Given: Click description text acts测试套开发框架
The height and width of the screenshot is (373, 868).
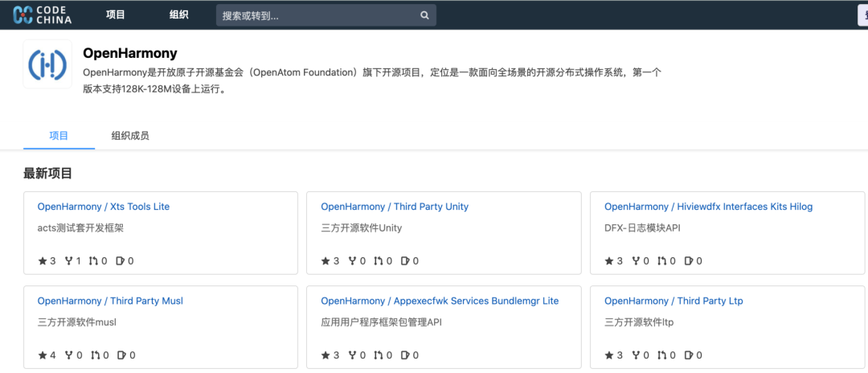Looking at the screenshot, I should [x=80, y=227].
